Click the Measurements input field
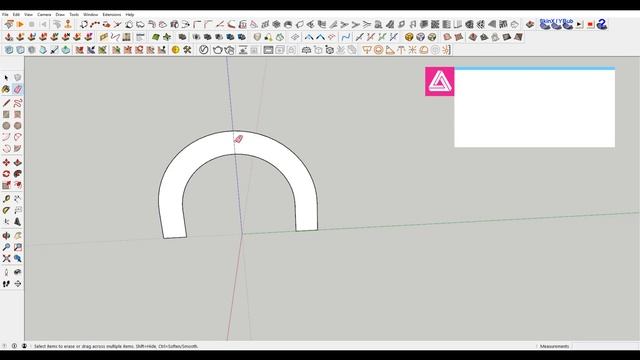 [605, 346]
